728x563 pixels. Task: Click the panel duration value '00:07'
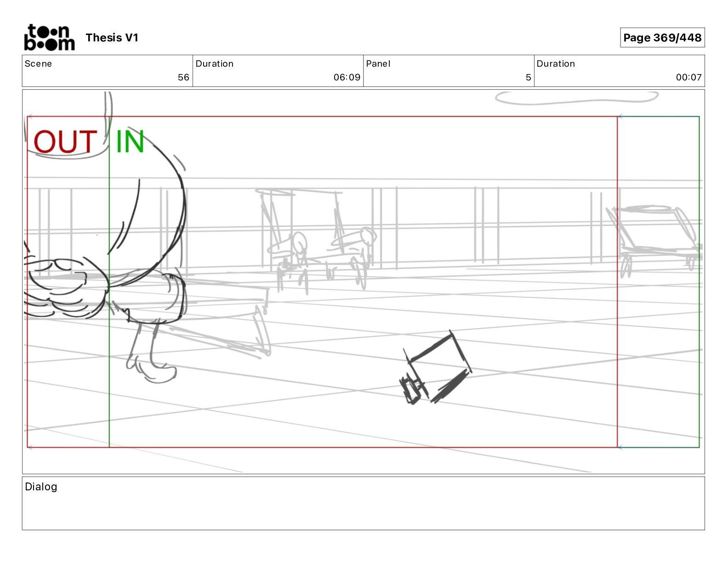pos(688,77)
